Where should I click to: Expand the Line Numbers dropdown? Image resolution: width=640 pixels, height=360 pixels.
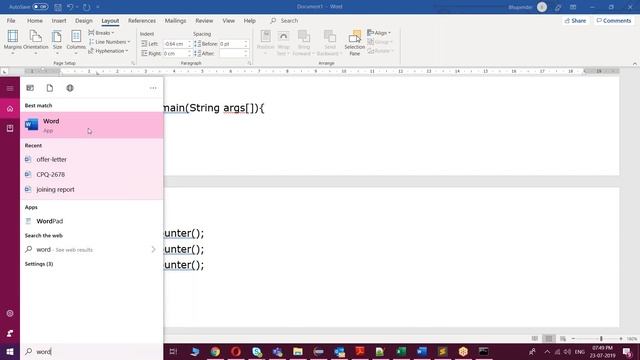pos(109,42)
